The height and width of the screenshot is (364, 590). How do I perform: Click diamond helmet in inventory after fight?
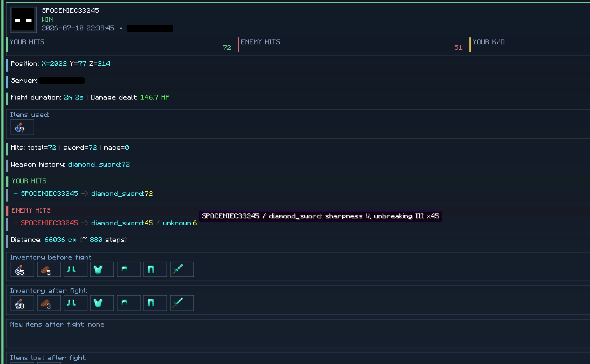tap(129, 303)
